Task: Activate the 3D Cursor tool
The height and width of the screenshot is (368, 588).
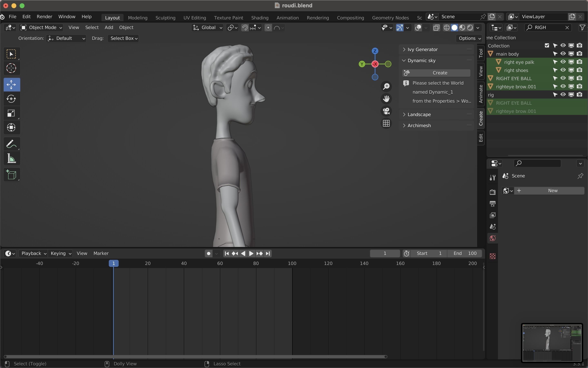Action: coord(11,68)
